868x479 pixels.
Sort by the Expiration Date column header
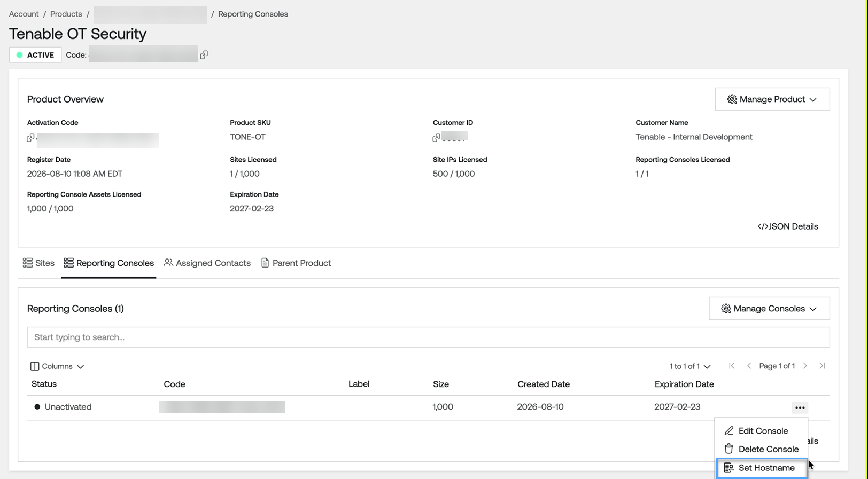click(684, 384)
